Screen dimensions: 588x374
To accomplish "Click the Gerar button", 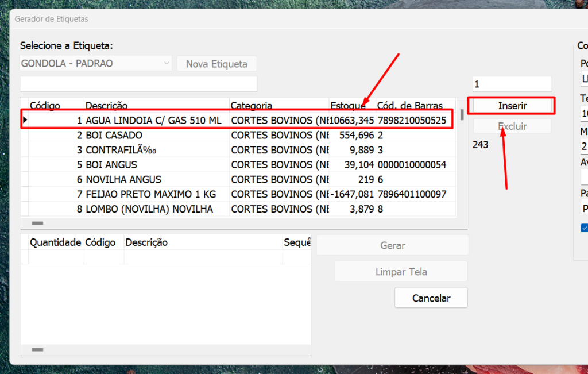I will [392, 245].
